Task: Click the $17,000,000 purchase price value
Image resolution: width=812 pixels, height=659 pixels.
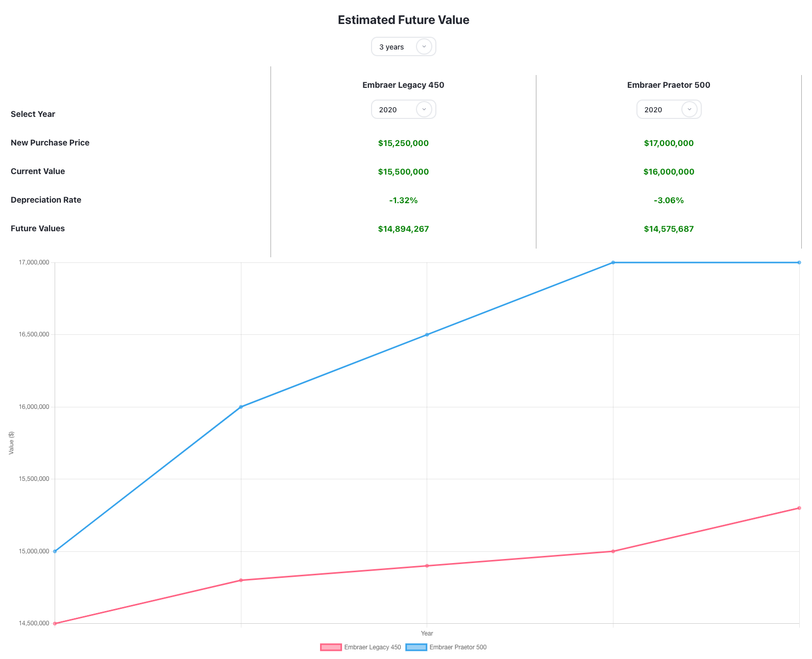Action: click(x=669, y=143)
